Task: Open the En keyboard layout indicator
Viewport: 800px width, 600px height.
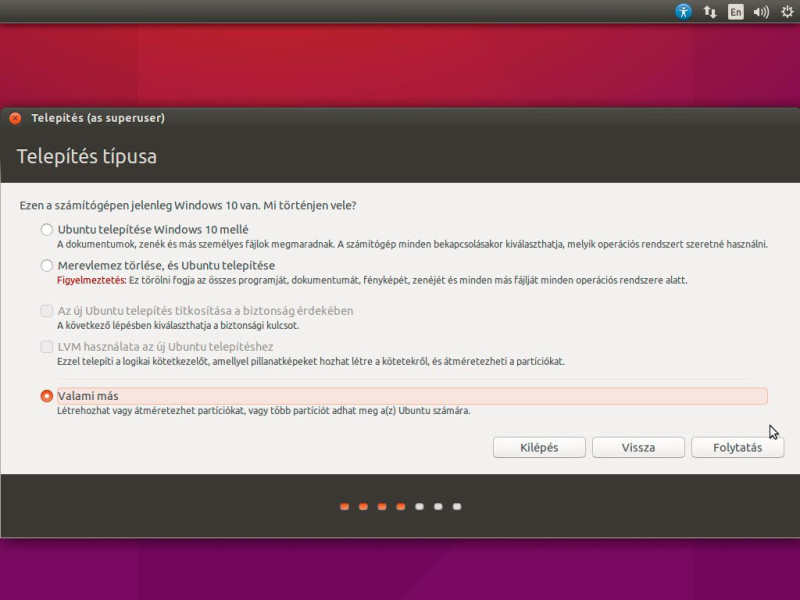Action: (735, 12)
